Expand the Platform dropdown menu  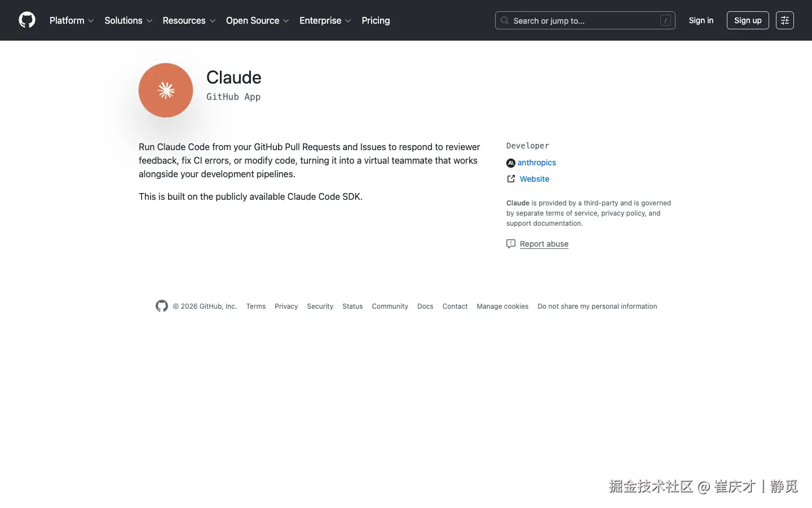71,20
